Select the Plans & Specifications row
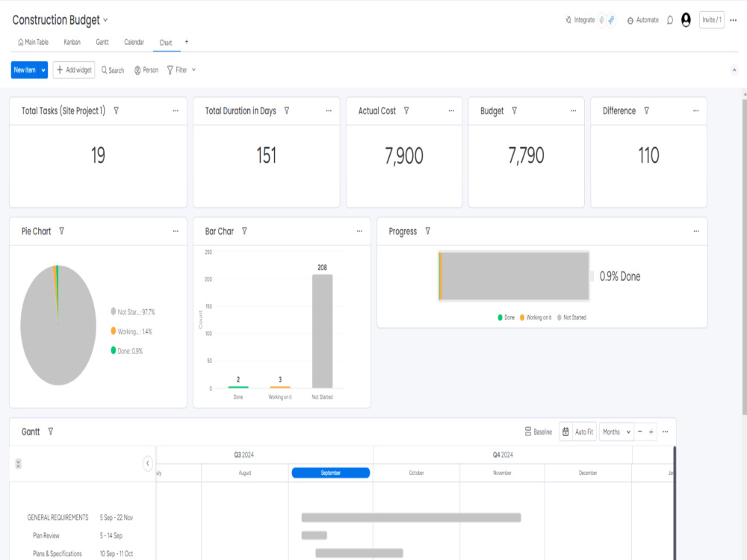 point(82,554)
